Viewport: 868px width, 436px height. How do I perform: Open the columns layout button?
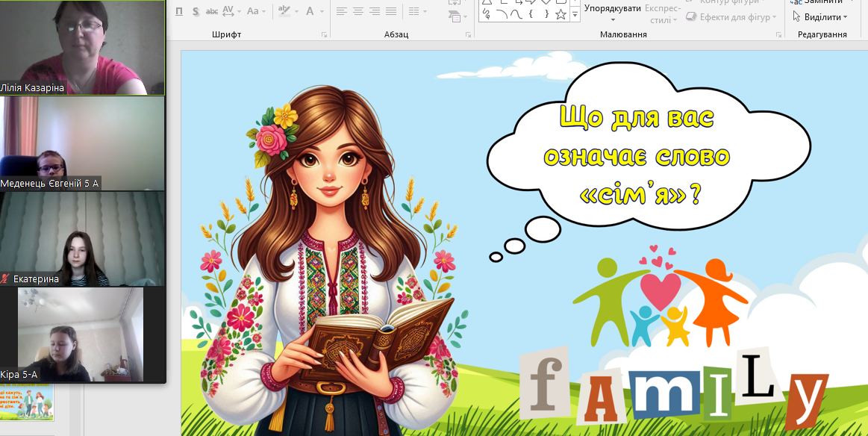pos(413,11)
